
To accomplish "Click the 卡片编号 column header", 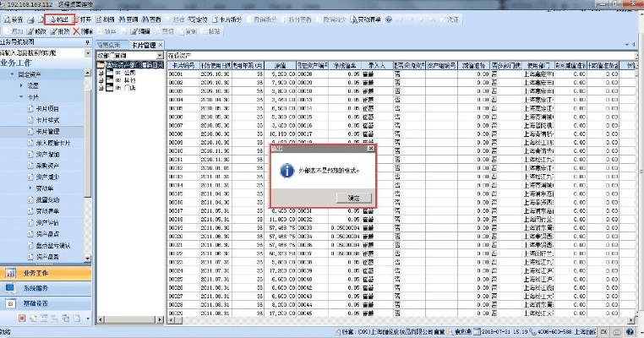I will click(x=183, y=65).
